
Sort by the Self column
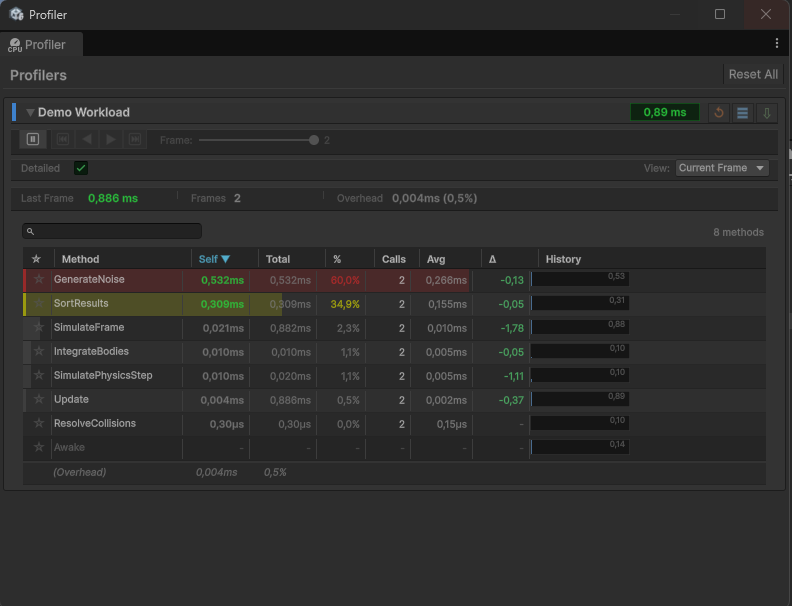tap(214, 259)
